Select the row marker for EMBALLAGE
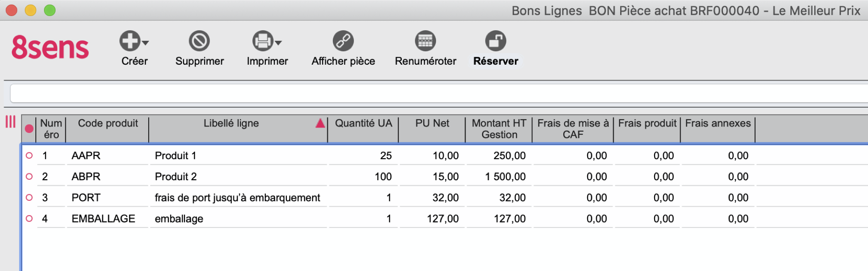This screenshot has height=271, width=868. click(29, 219)
